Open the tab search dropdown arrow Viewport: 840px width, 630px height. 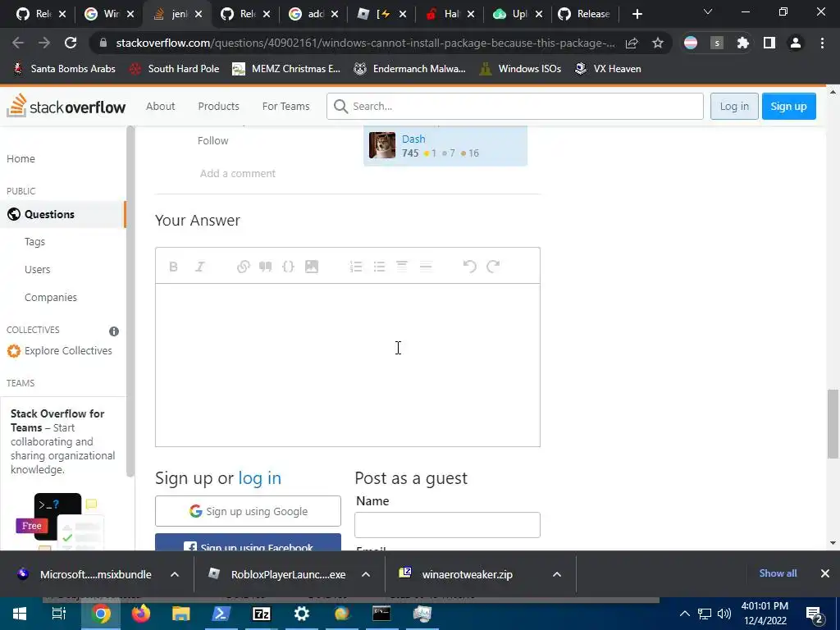click(708, 12)
